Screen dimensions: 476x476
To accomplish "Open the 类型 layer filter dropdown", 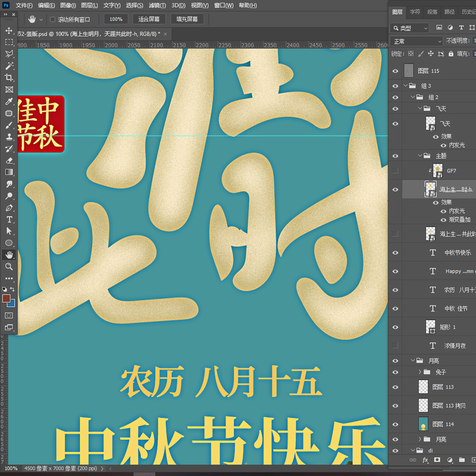I will point(409,28).
